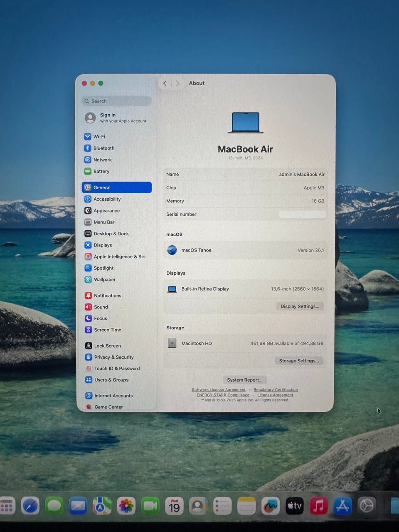
Task: Open Regulatory Certification link
Action: coord(276,390)
